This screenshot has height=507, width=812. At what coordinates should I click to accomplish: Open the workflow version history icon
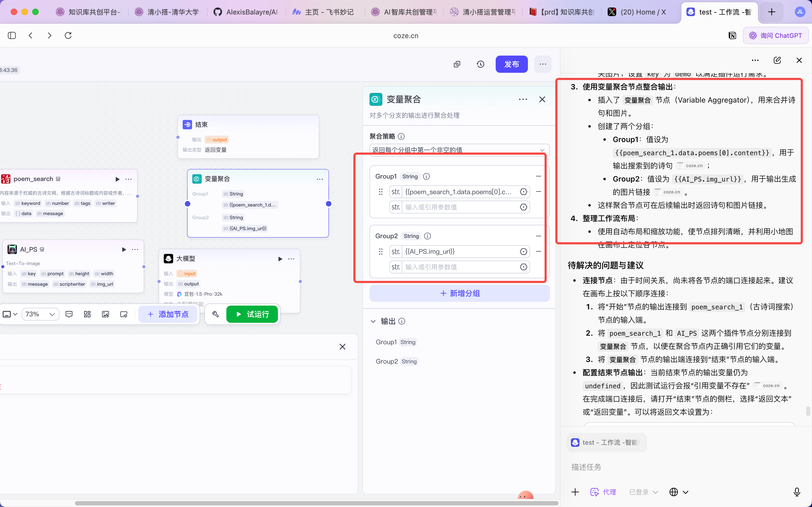coord(480,64)
